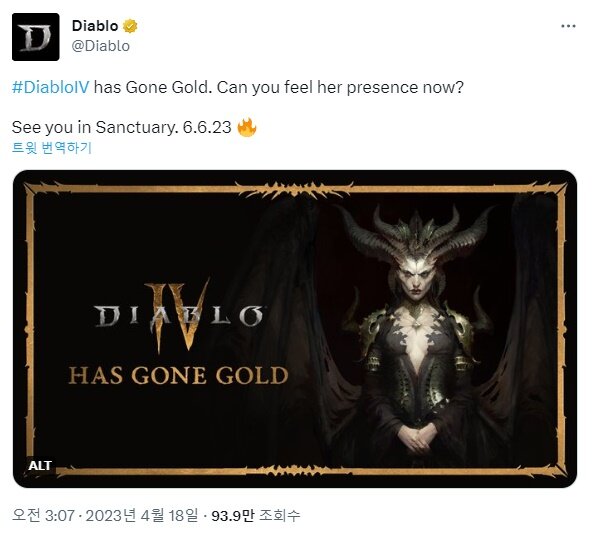Open the 93.9만 조회수 view count
This screenshot has width=594, height=538.
[256, 515]
